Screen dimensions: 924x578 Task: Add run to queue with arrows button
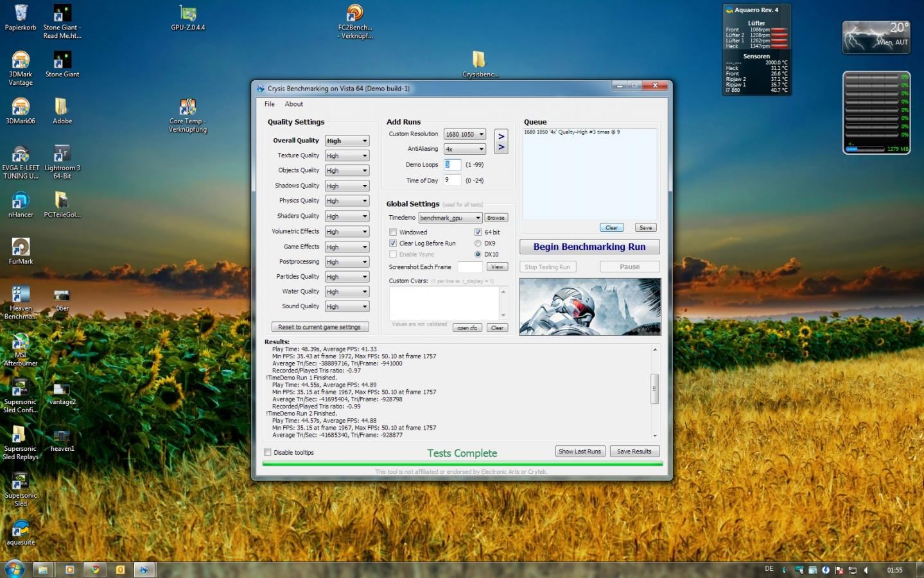pos(501,142)
